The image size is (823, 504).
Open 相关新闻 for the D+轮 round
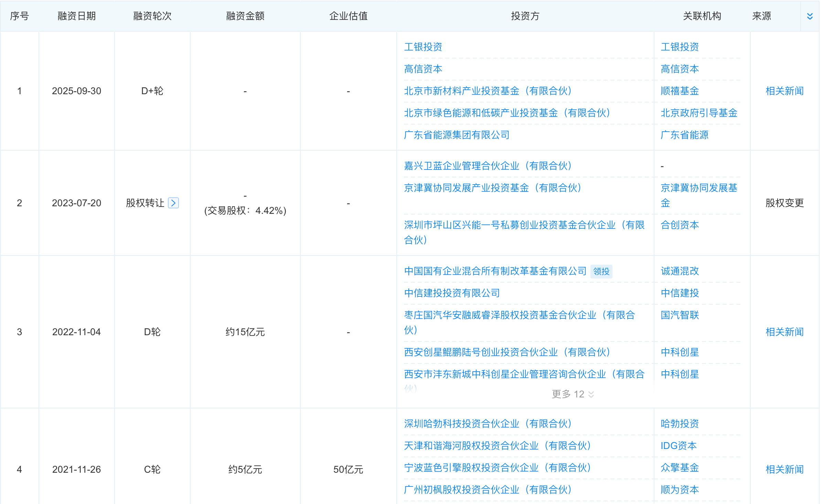click(x=784, y=91)
